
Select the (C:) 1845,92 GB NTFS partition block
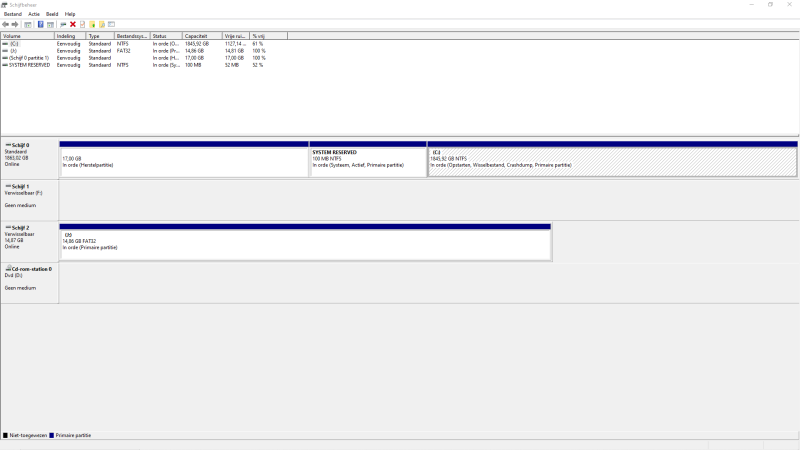click(612, 159)
